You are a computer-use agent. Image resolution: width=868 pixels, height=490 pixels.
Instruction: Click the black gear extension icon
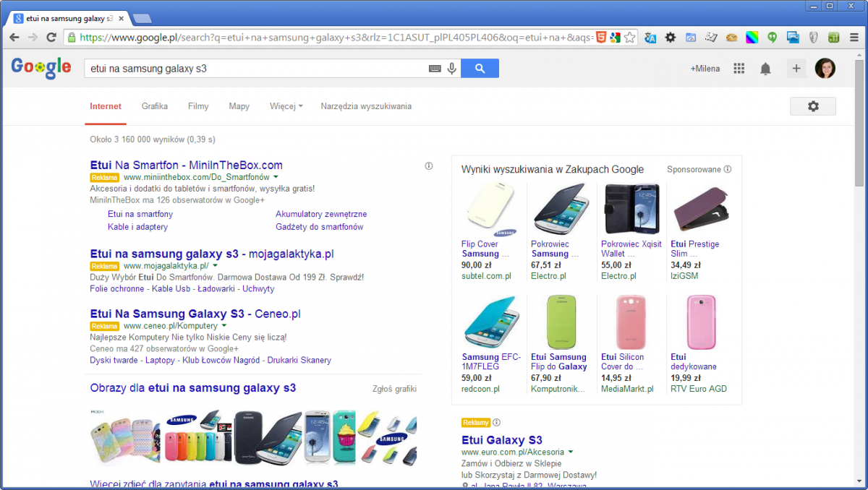(x=671, y=37)
